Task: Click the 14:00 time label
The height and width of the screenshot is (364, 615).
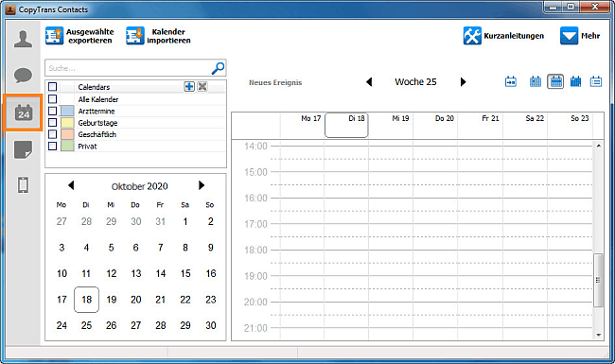Action: click(255, 147)
